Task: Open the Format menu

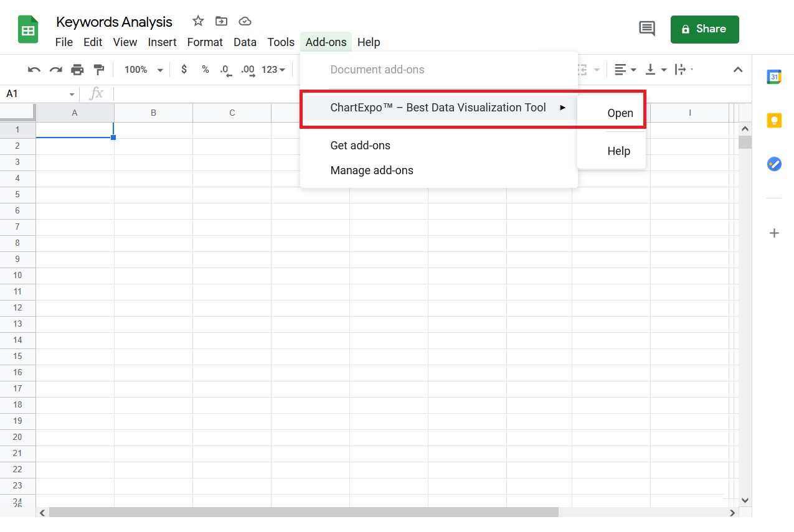Action: tap(205, 42)
